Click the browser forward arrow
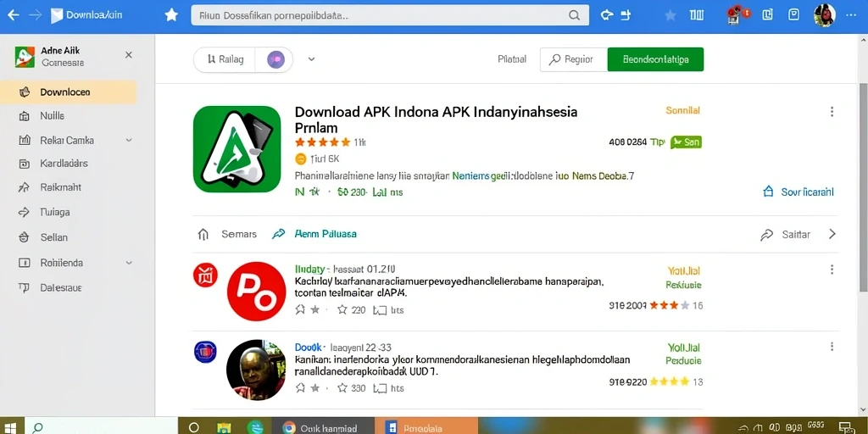Image resolution: width=868 pixels, height=434 pixels. [35, 15]
